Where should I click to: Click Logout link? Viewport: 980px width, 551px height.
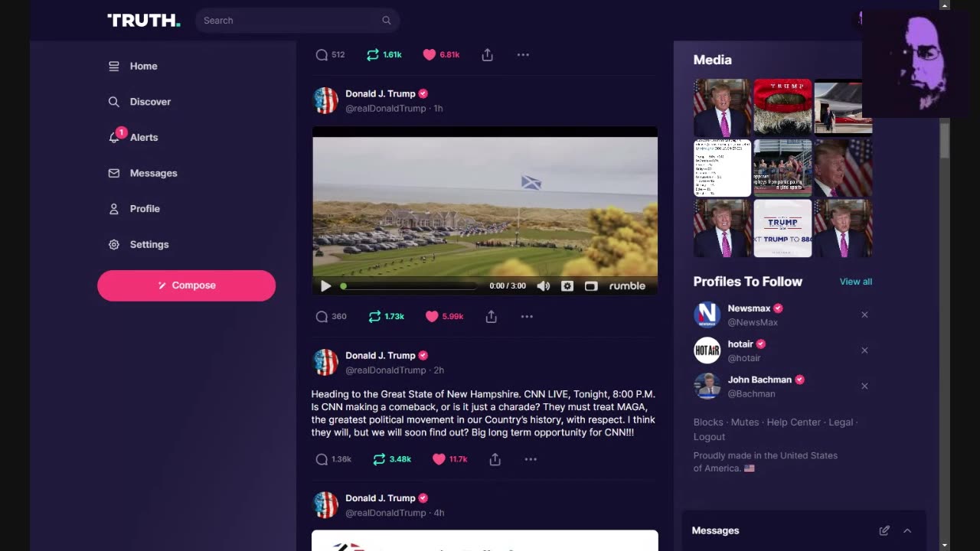tap(709, 437)
